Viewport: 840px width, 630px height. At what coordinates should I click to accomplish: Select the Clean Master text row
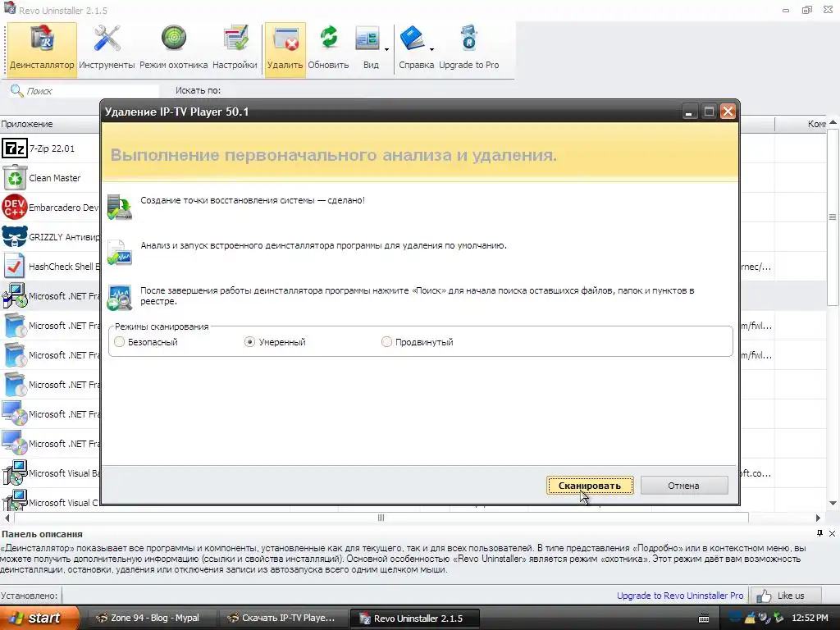click(x=55, y=178)
